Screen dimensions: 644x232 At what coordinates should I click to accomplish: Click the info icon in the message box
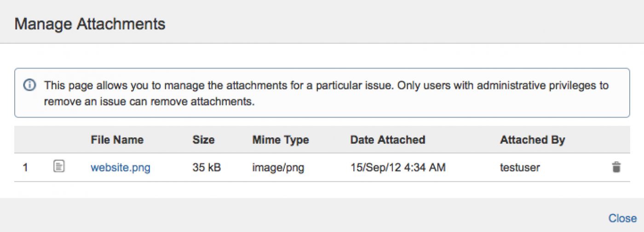(x=30, y=85)
